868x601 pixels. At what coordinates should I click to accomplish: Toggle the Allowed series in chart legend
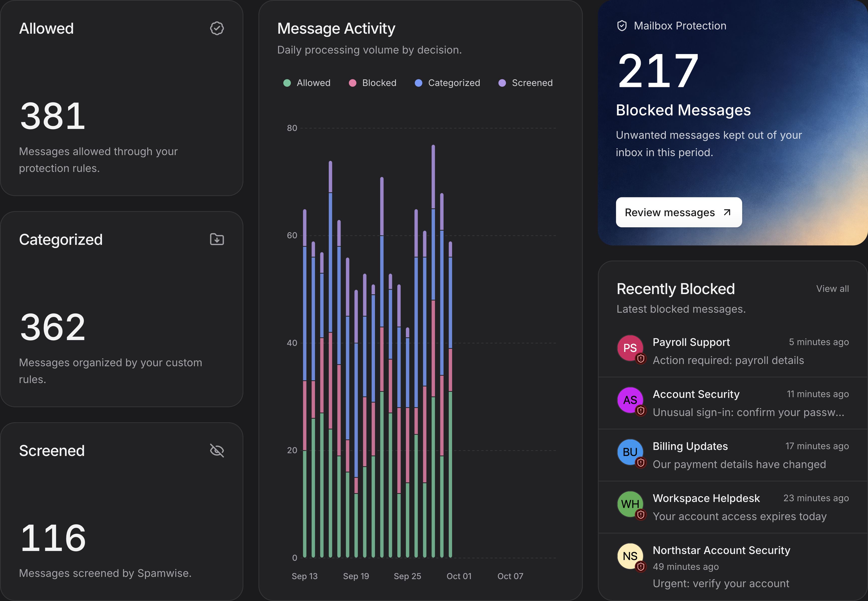pos(307,83)
